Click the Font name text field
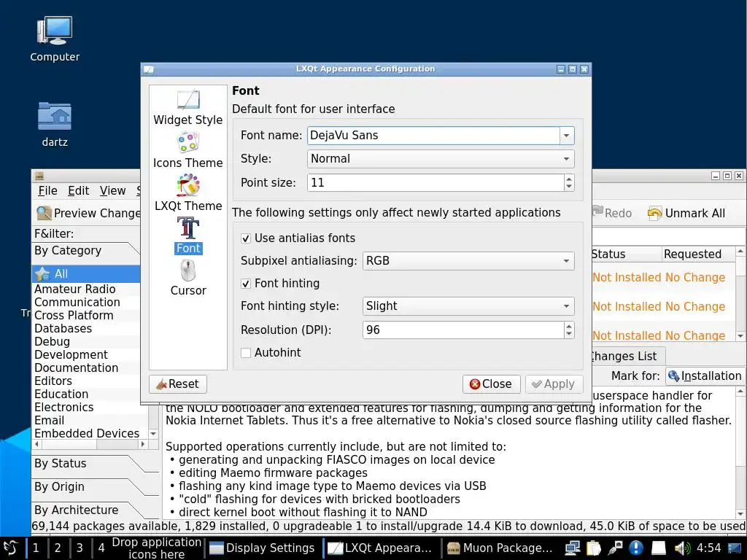The image size is (747, 560). point(433,136)
